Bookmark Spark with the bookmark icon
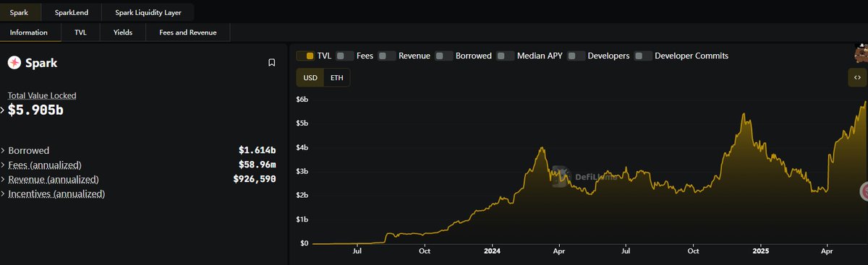The height and width of the screenshot is (265, 868). point(272,63)
